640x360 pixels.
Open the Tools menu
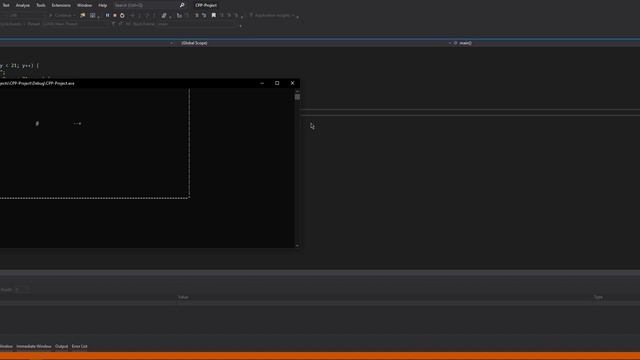pyautogui.click(x=41, y=5)
